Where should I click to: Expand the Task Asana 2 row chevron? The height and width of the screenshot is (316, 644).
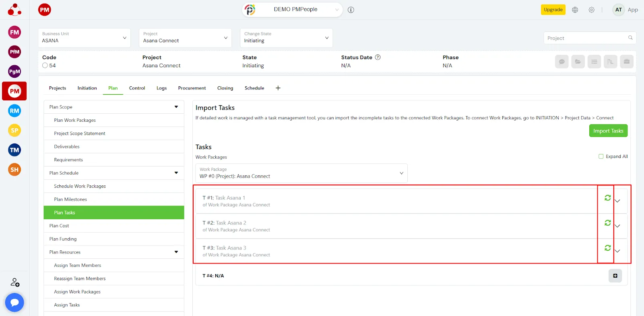click(x=617, y=226)
